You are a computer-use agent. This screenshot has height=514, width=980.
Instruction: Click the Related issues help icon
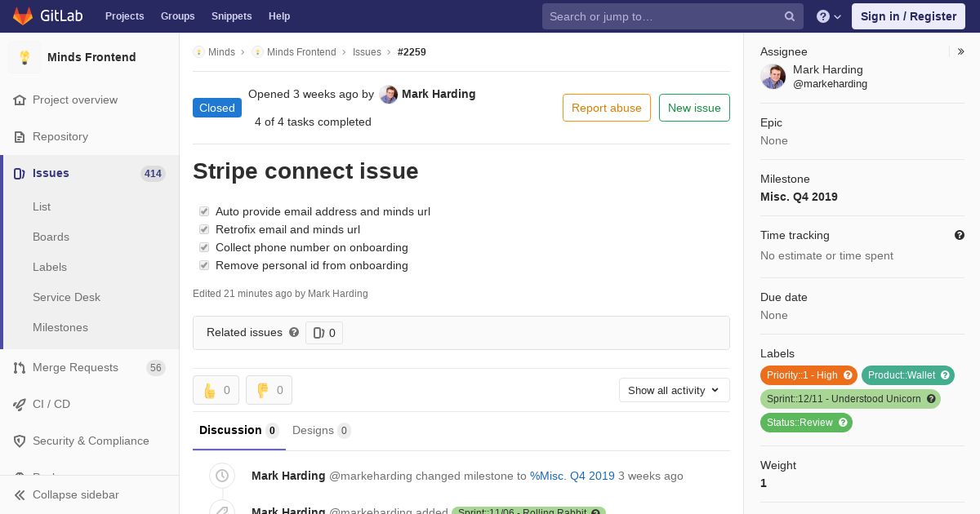coord(294,332)
